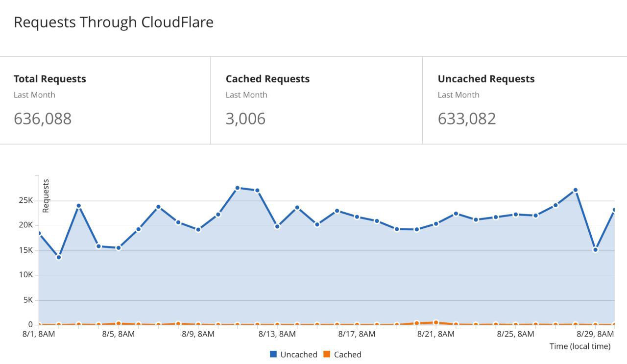Select the Uncached Requests value 633,082

(x=467, y=119)
